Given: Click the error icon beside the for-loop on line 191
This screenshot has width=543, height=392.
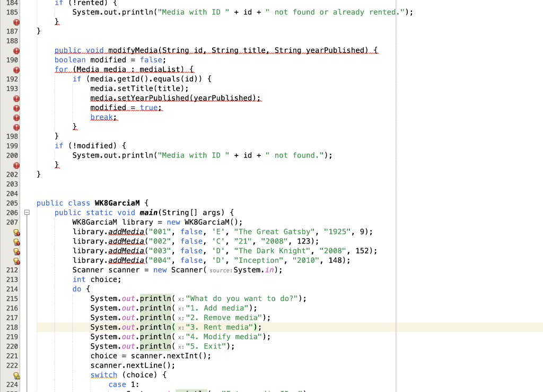Looking at the screenshot, I should click(x=16, y=69).
